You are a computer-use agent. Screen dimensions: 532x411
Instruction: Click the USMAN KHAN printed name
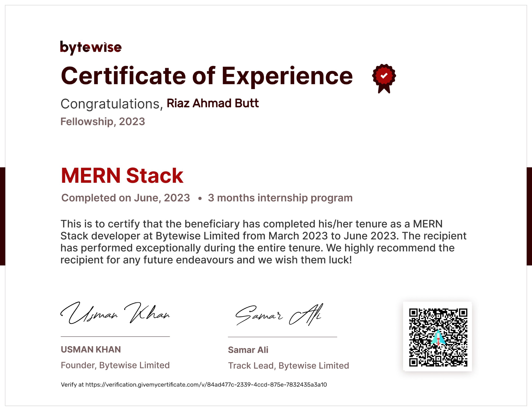click(x=91, y=349)
